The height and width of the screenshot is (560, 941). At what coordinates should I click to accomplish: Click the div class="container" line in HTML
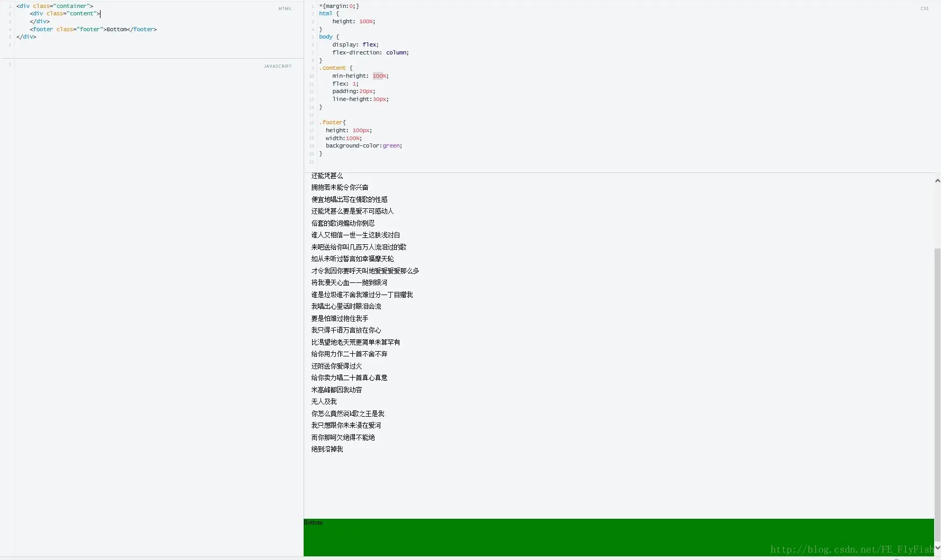(54, 6)
